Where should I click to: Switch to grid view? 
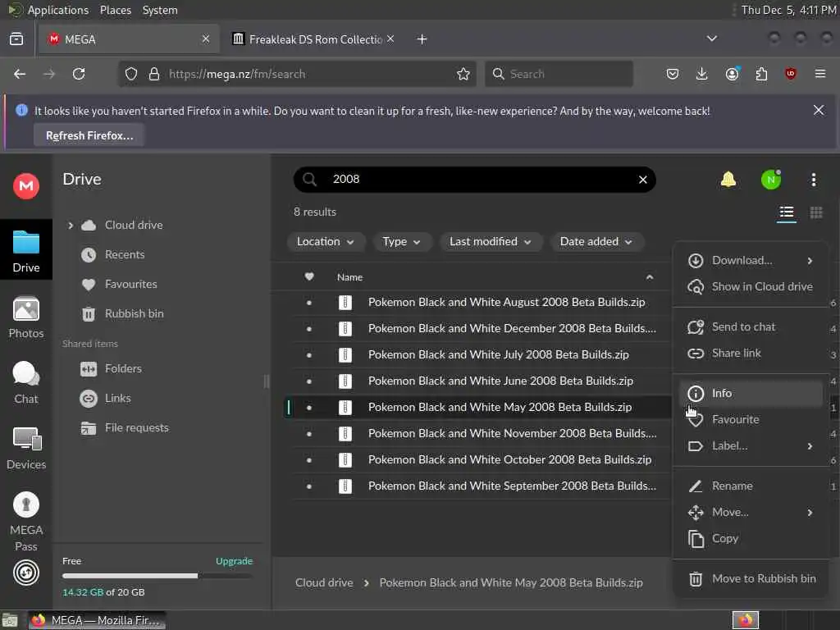816,212
